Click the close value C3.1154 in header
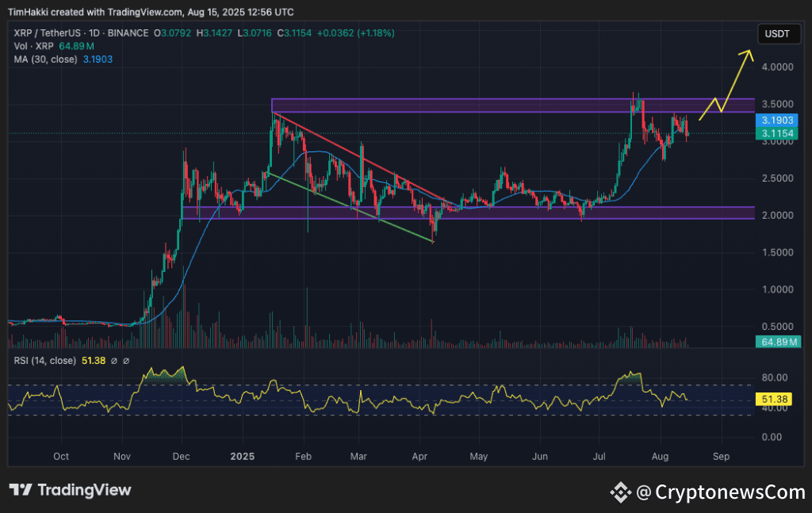 click(x=295, y=33)
